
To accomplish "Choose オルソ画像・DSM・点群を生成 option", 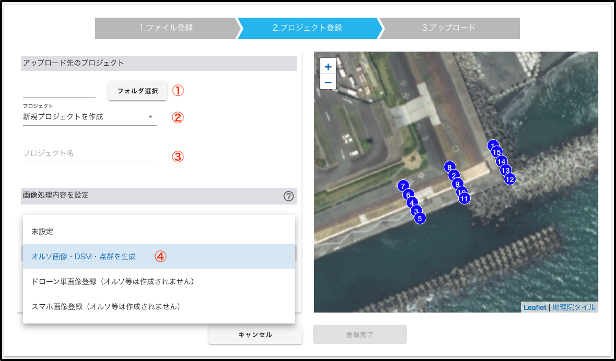I will click(159, 257).
